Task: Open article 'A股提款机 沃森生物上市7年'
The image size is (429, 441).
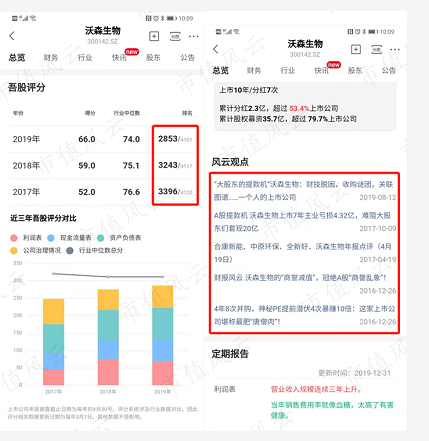Action: click(x=305, y=222)
